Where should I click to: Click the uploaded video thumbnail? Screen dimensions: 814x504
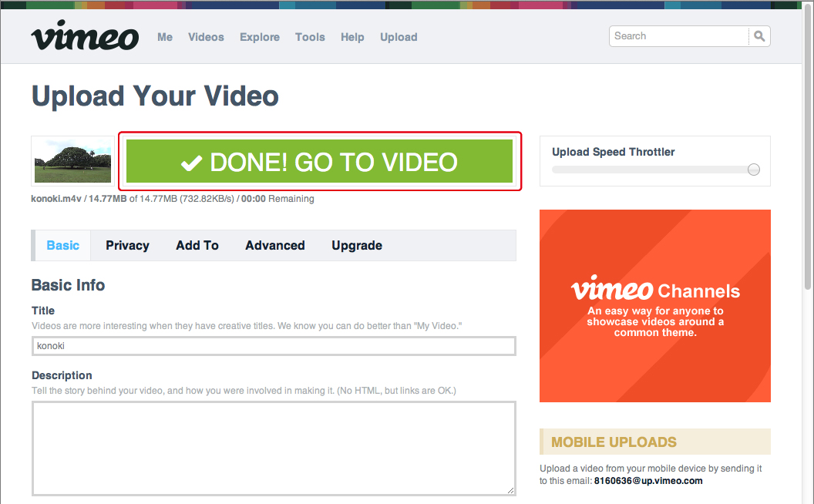coord(72,161)
